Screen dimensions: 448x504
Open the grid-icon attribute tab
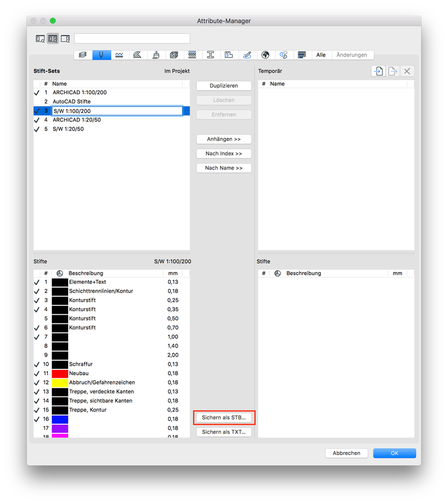pos(302,55)
